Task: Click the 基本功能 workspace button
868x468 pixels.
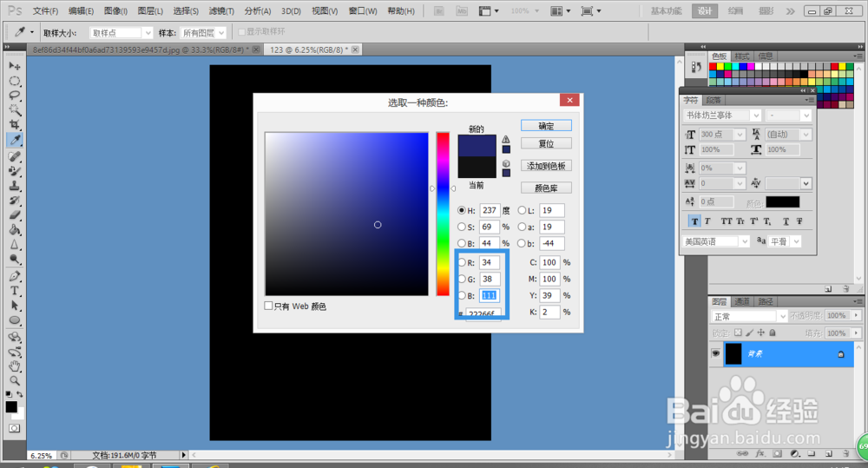Action: [666, 11]
